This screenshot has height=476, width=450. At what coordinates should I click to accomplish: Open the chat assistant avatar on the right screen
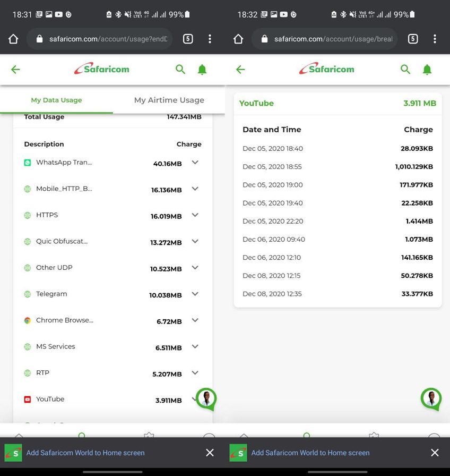click(431, 398)
